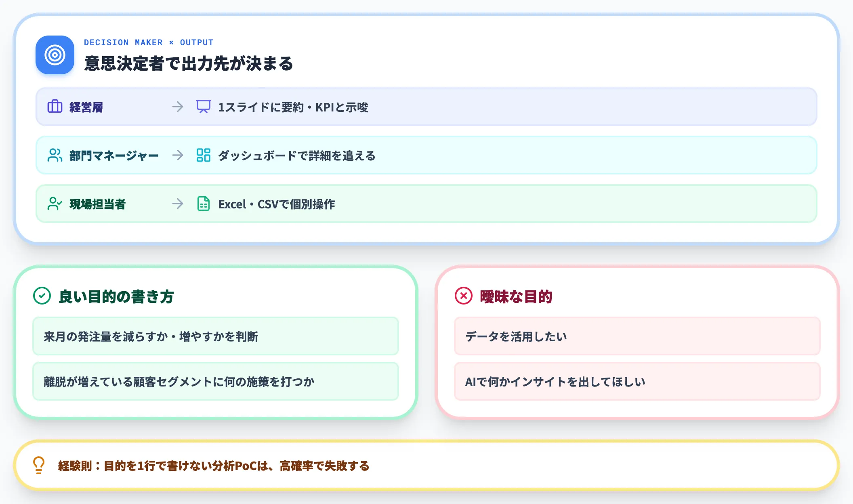Image resolution: width=853 pixels, height=504 pixels.
Task: Click the 経営層 label
Action: click(86, 107)
